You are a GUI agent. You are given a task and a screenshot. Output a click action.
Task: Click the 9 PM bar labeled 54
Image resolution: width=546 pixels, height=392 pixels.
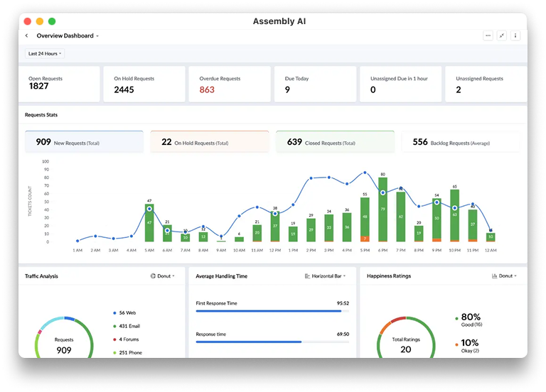[437, 220]
